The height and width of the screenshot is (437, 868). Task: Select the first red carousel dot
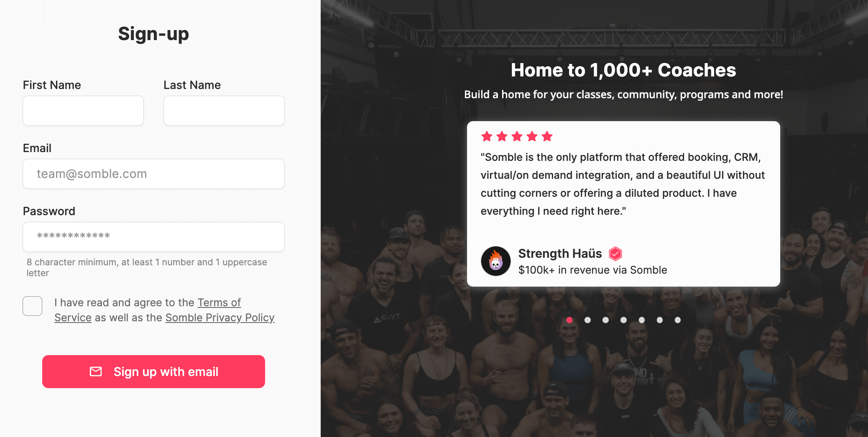[569, 320]
